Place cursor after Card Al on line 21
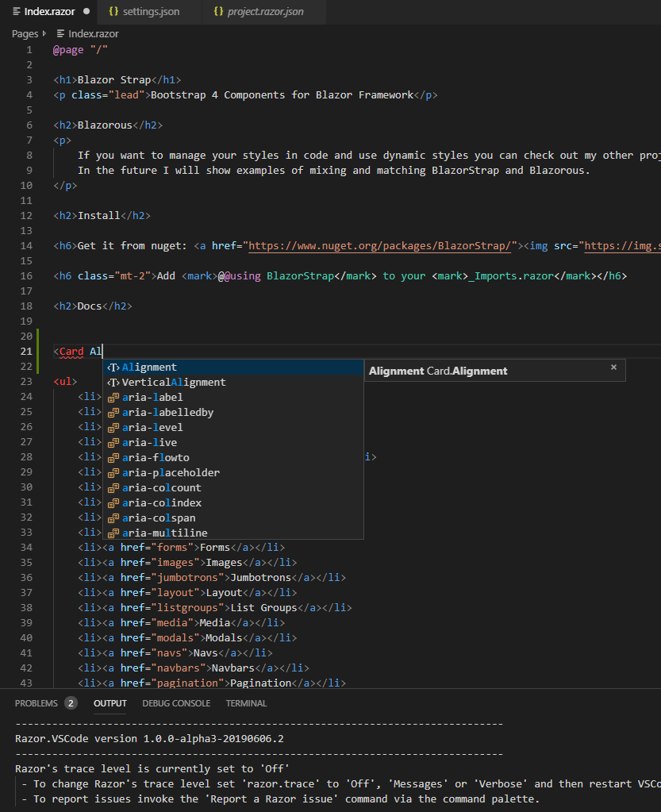Viewport: 661px width, 812px height. (103, 352)
